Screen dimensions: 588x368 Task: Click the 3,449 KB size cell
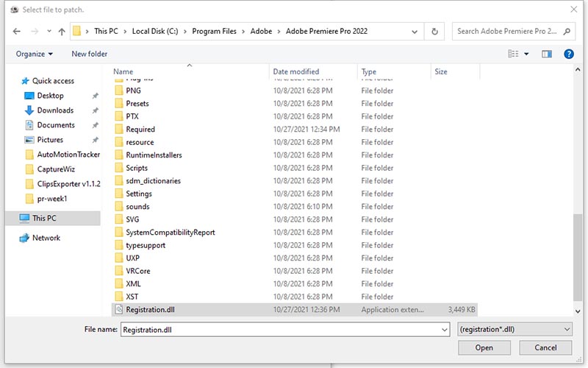point(462,309)
